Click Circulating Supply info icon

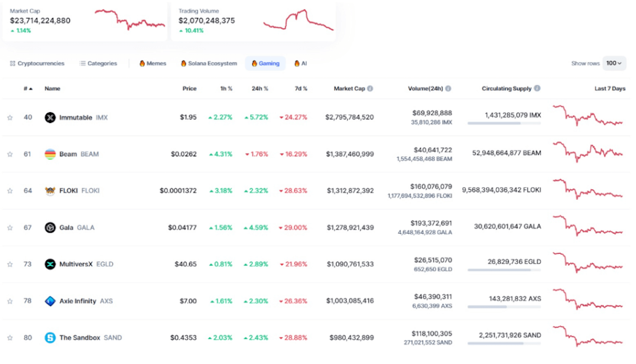click(537, 88)
